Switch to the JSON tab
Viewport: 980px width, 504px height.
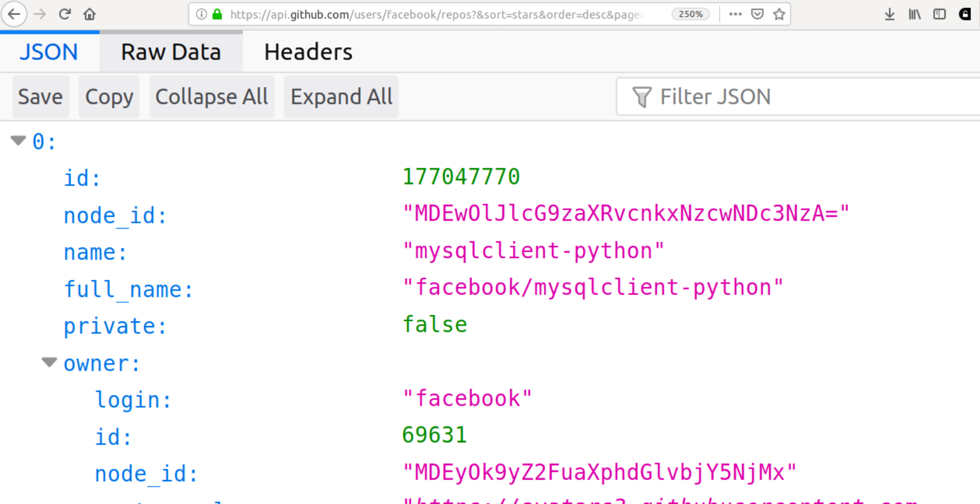(x=49, y=52)
